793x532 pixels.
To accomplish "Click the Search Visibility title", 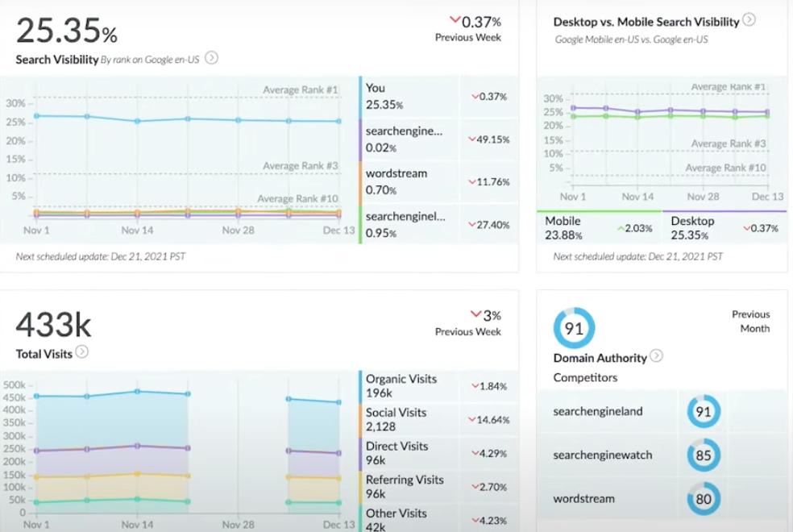I will tap(56, 60).
